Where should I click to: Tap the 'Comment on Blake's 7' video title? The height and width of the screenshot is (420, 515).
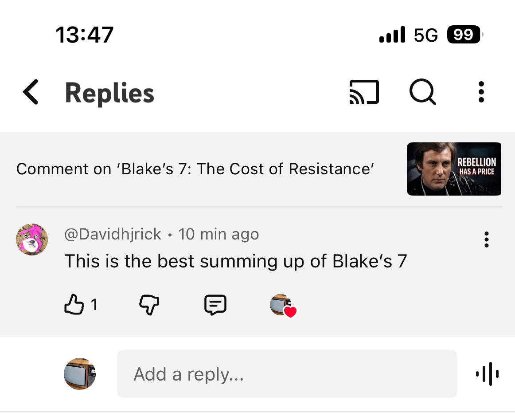pyautogui.click(x=195, y=169)
